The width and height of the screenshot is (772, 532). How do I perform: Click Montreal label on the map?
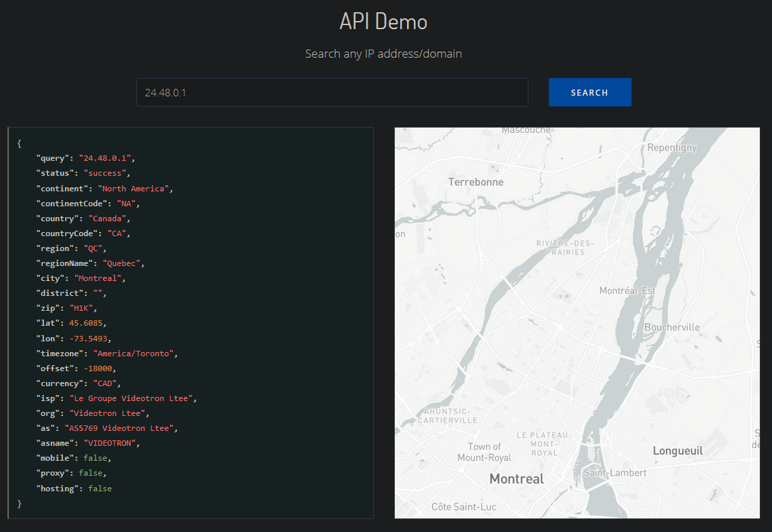click(x=516, y=478)
